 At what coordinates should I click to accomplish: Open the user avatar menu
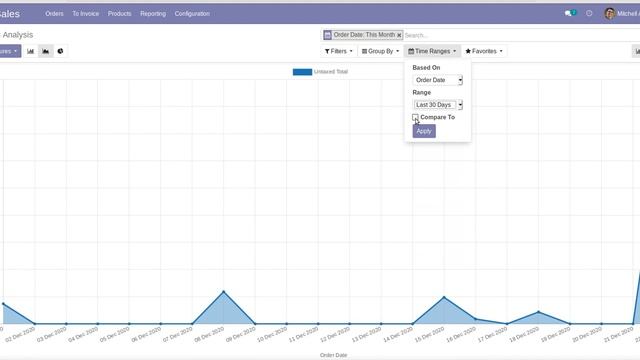610,13
